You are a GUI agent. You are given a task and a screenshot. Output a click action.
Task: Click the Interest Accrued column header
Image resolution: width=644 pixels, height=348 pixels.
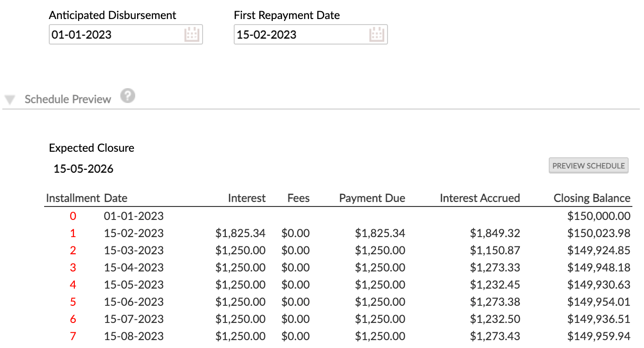click(x=480, y=198)
